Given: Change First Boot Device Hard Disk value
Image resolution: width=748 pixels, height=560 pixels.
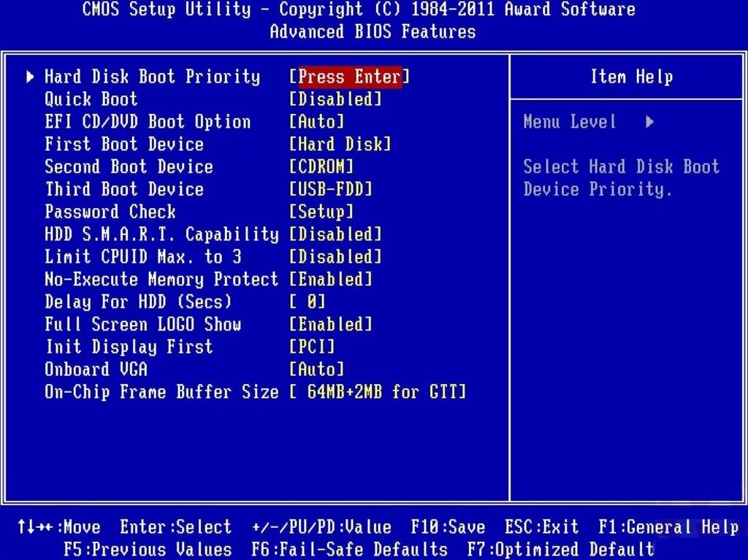Looking at the screenshot, I should (x=340, y=144).
